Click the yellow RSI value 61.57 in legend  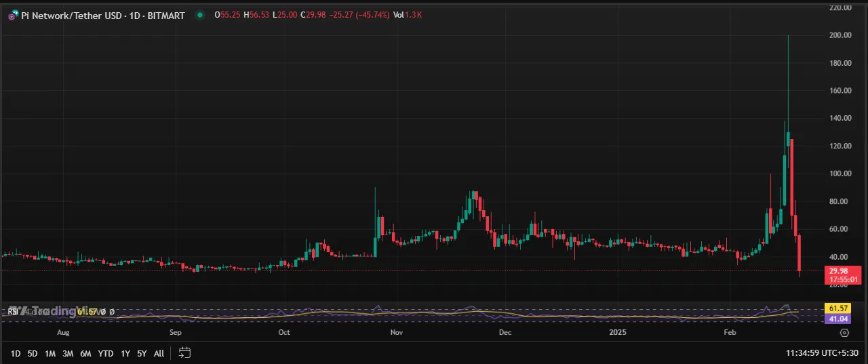pos(87,312)
